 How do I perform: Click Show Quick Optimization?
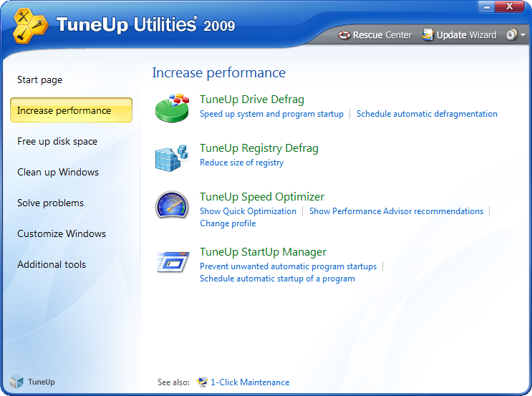pos(248,211)
